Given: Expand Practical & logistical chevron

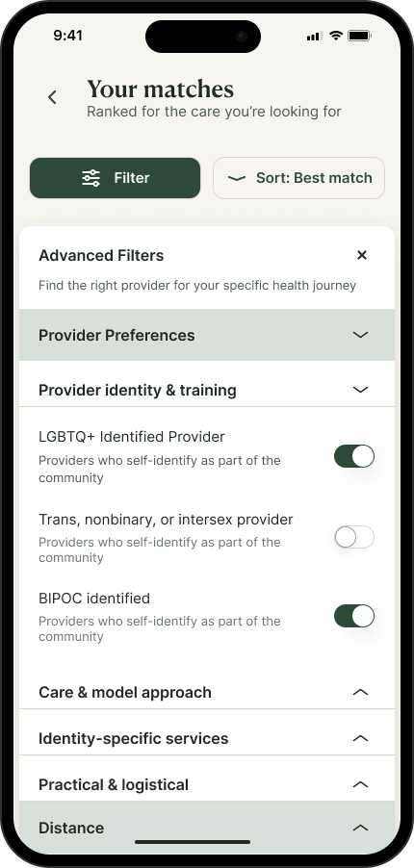Looking at the screenshot, I should (360, 784).
